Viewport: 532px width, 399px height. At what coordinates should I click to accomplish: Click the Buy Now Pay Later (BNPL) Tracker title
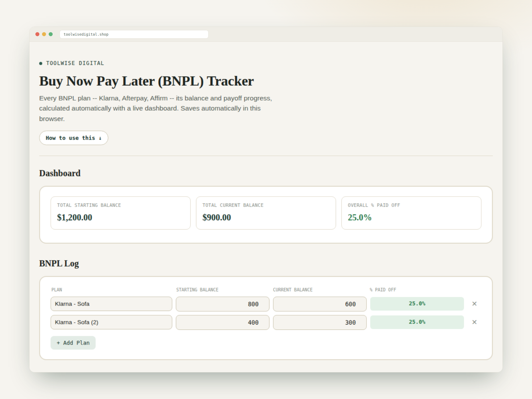point(147,81)
